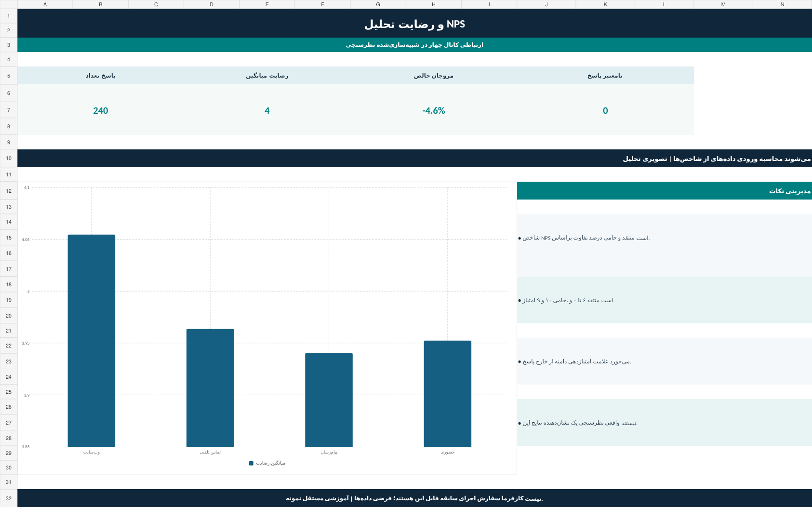Select row 32 header
This screenshot has height=507, width=812.
click(x=9, y=498)
